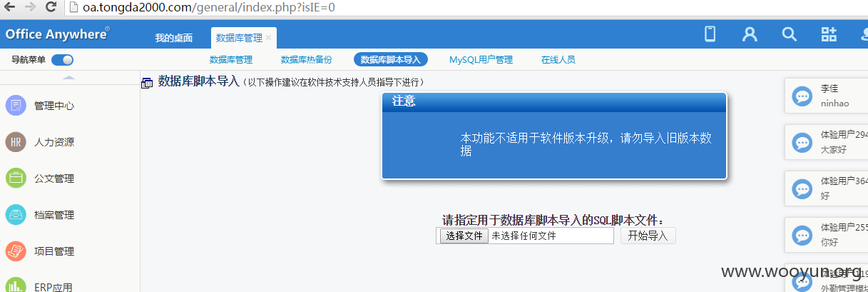Select the 人力资源 HR icon
868x292 pixels.
pyautogui.click(x=16, y=142)
